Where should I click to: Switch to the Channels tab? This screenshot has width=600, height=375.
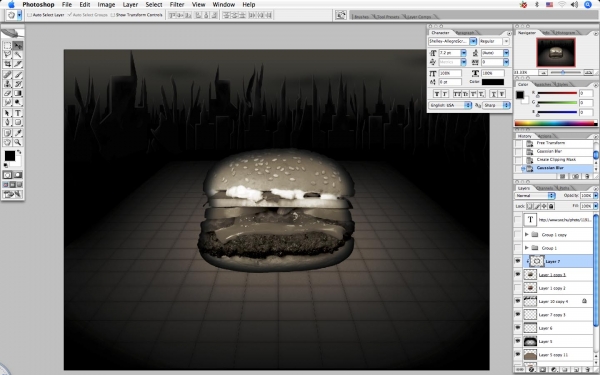click(x=544, y=188)
